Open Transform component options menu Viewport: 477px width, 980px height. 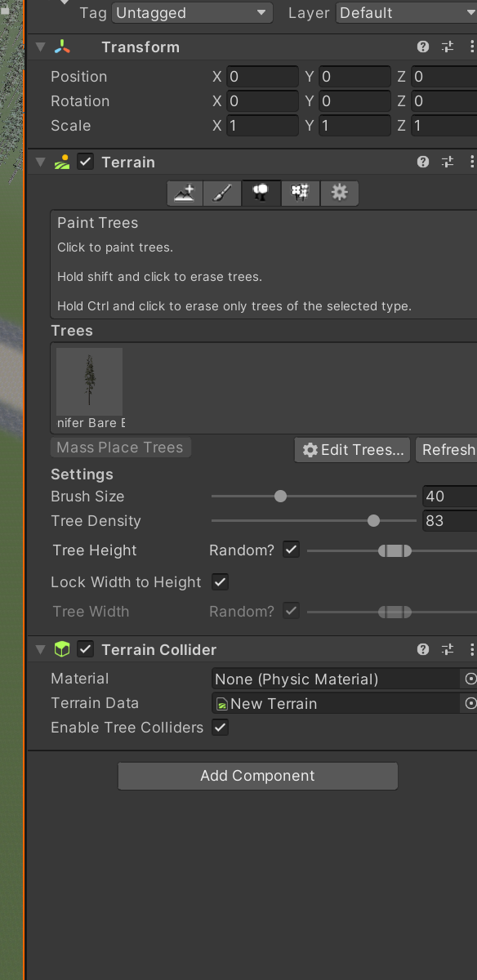pos(471,47)
